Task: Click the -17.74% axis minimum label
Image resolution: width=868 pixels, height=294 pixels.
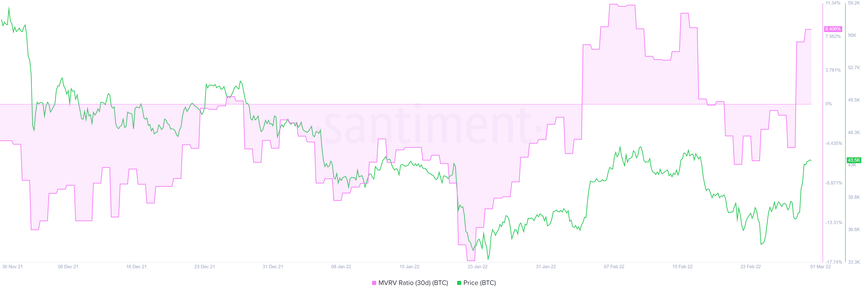Action: click(834, 262)
